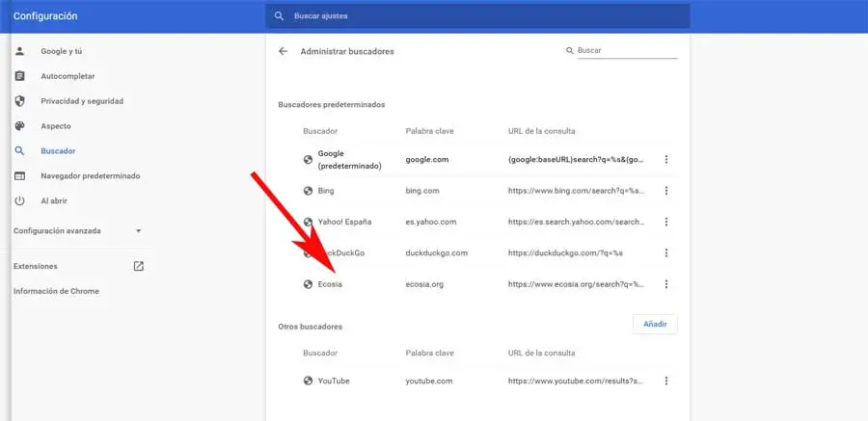The width and height of the screenshot is (868, 421).
Task: Click the YouTube search engine name
Action: coord(334,381)
